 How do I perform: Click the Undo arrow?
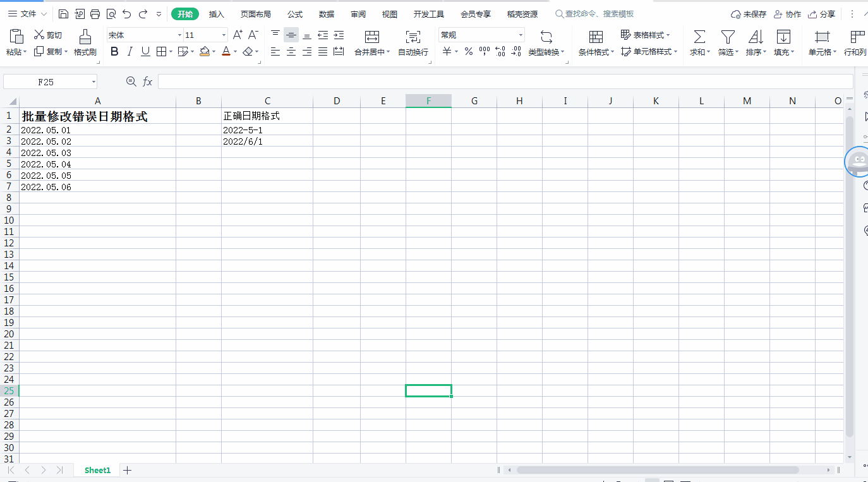pyautogui.click(x=127, y=14)
